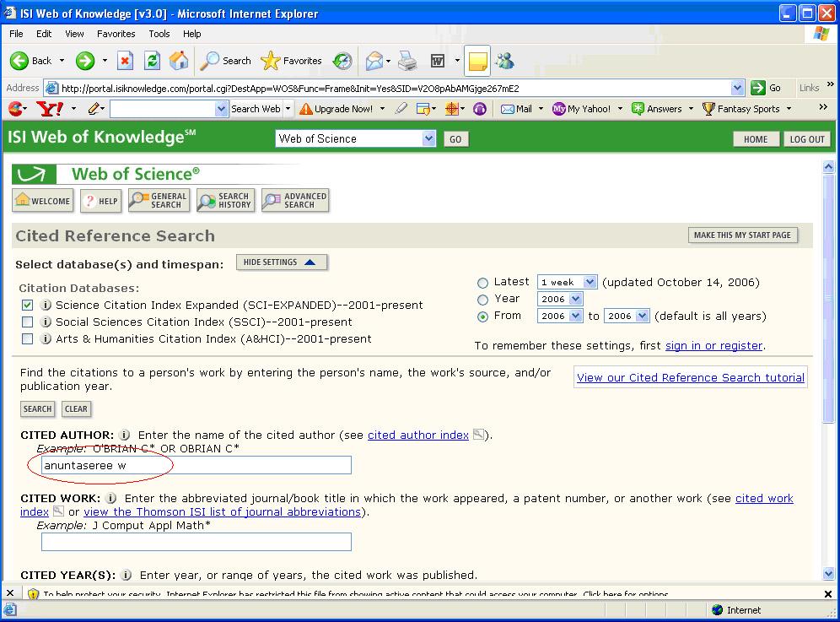This screenshot has height=622, width=840.
Task: Open the Edit menu
Action: (44, 34)
